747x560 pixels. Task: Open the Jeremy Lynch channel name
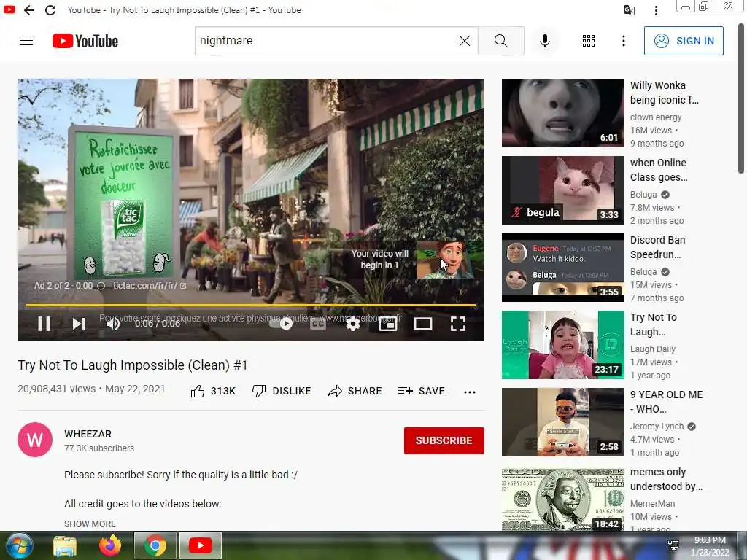tap(657, 426)
